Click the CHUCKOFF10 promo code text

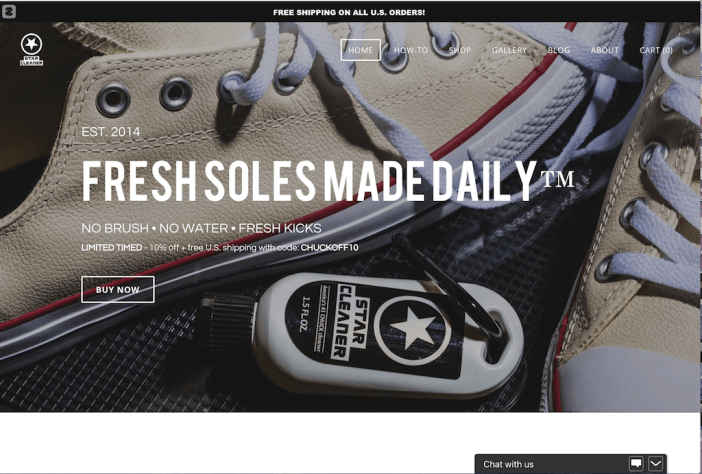[x=330, y=248]
